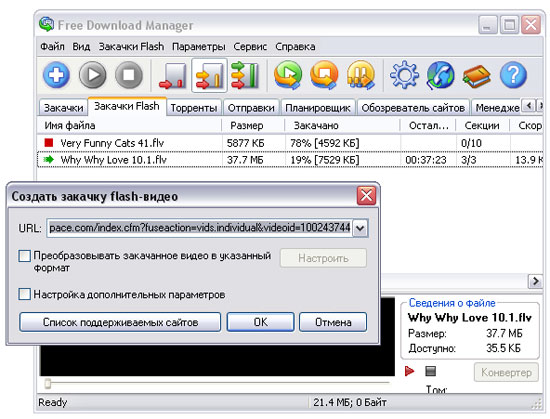550x419 pixels.
Task: Sort by Размер column header
Action: click(253, 126)
